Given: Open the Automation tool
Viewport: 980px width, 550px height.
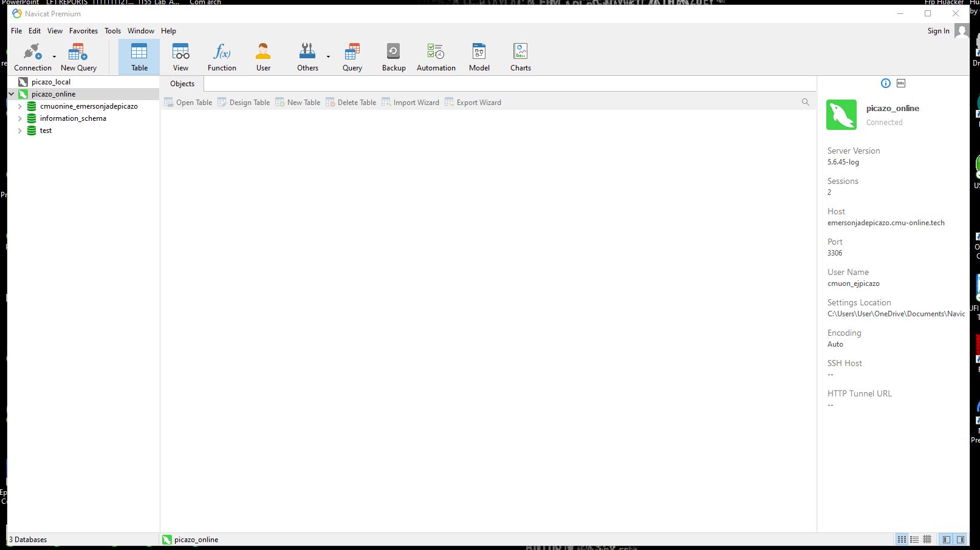Looking at the screenshot, I should click(x=436, y=57).
